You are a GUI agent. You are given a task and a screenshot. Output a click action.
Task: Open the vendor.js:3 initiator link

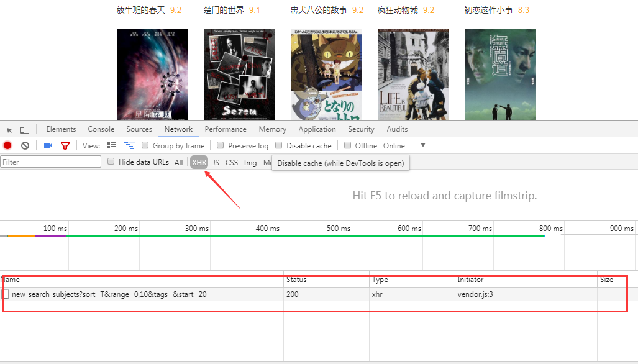tap(475, 294)
